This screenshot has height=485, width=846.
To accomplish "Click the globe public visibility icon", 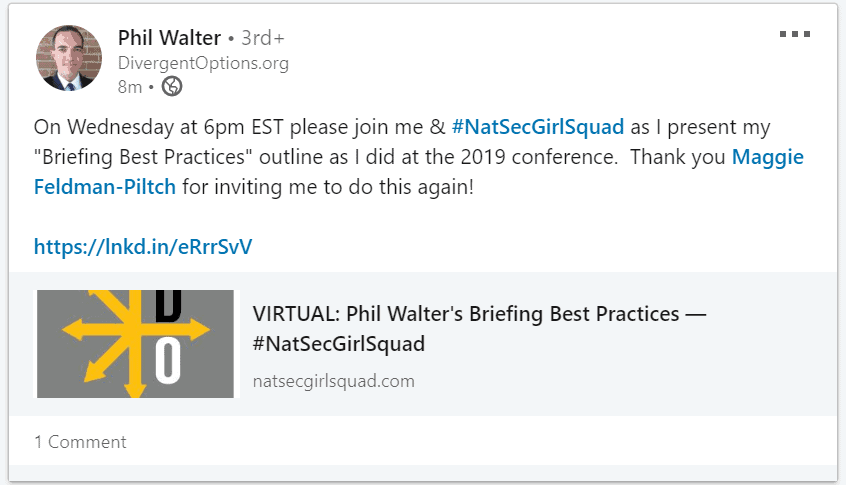I will click(x=172, y=86).
